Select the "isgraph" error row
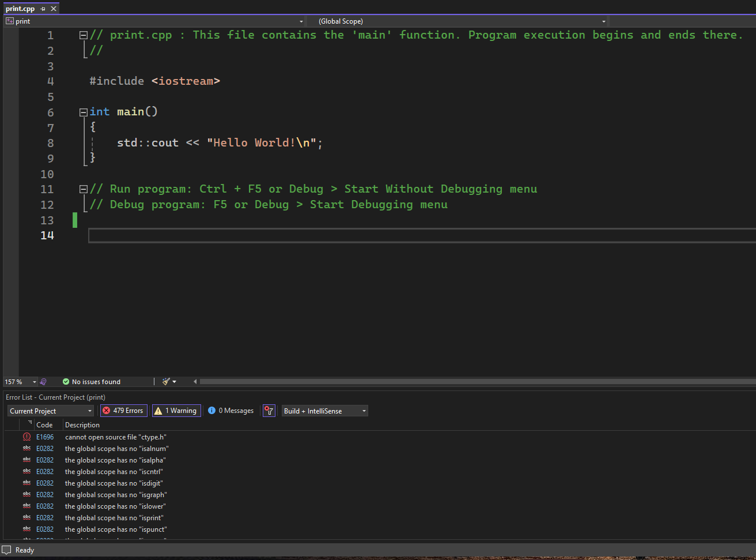Viewport: 756px width, 560px height. [x=380, y=495]
